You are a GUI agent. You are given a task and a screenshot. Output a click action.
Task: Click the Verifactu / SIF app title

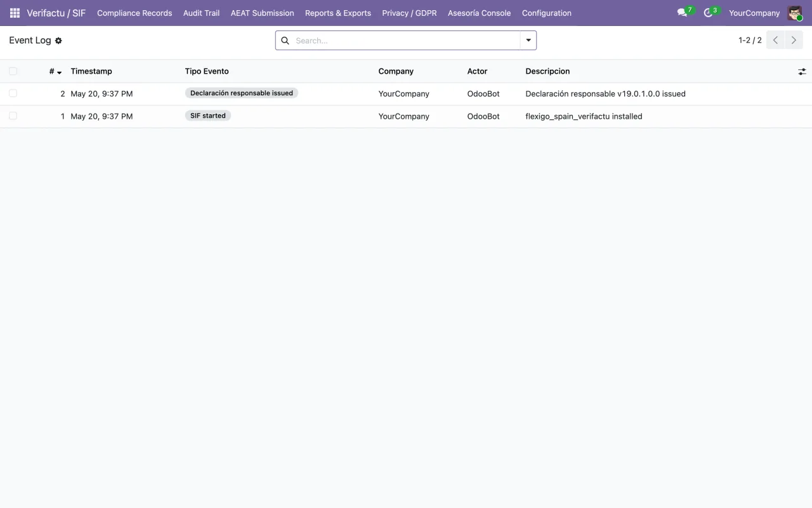click(56, 13)
